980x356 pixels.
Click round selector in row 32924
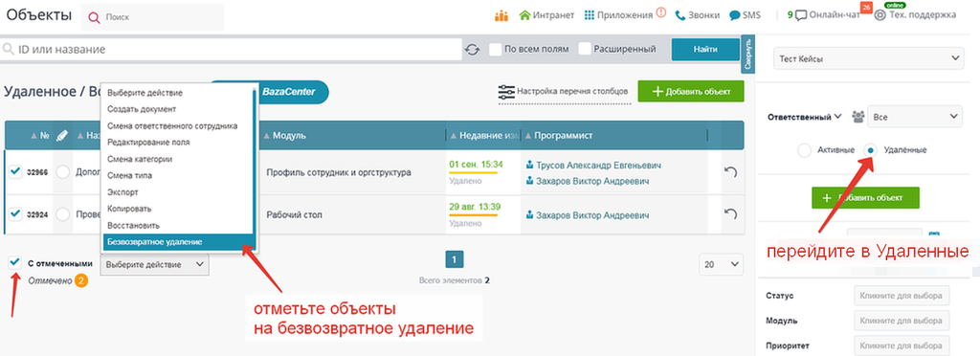[62, 214]
